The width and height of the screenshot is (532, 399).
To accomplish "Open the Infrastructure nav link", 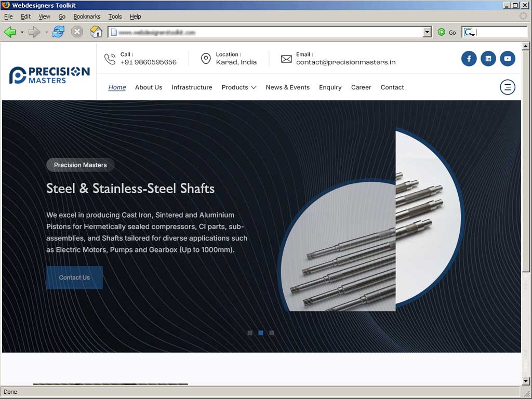I will coord(192,87).
